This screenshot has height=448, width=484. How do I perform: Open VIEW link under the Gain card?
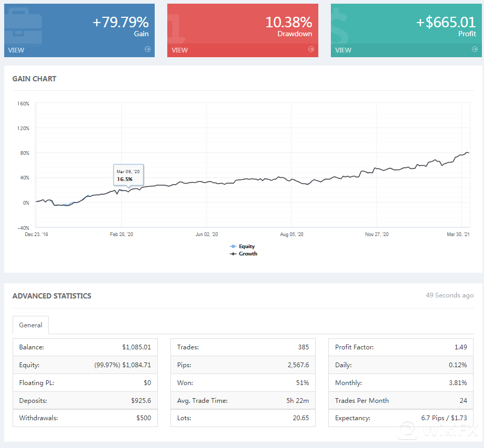click(x=16, y=50)
